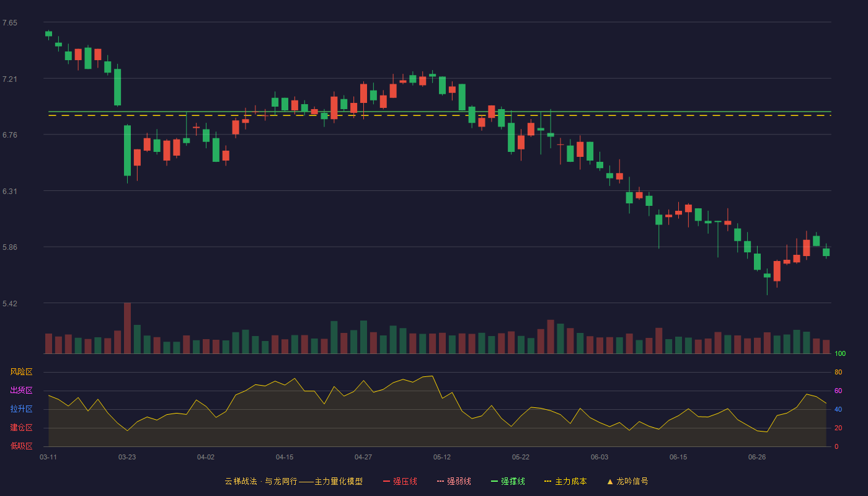Click the tallest red volume bar
Image resolution: width=868 pixels, height=496 pixels.
click(x=127, y=328)
